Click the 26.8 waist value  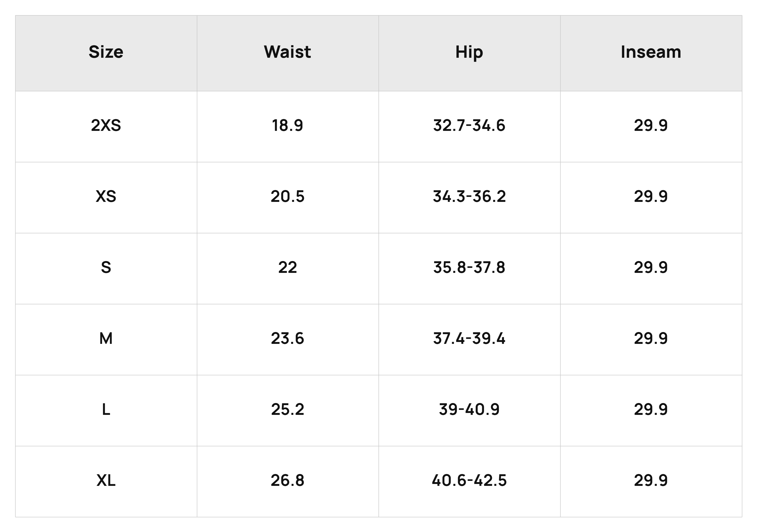coord(287,481)
